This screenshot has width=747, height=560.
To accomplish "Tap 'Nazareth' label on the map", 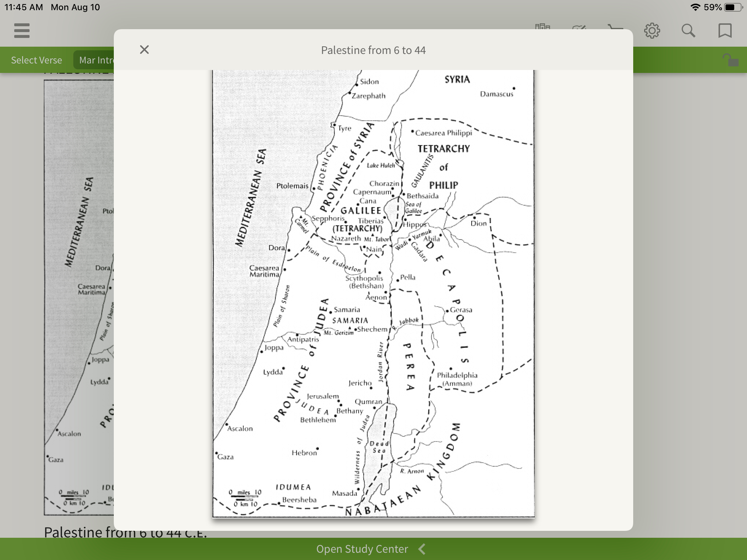I will click(x=346, y=238).
